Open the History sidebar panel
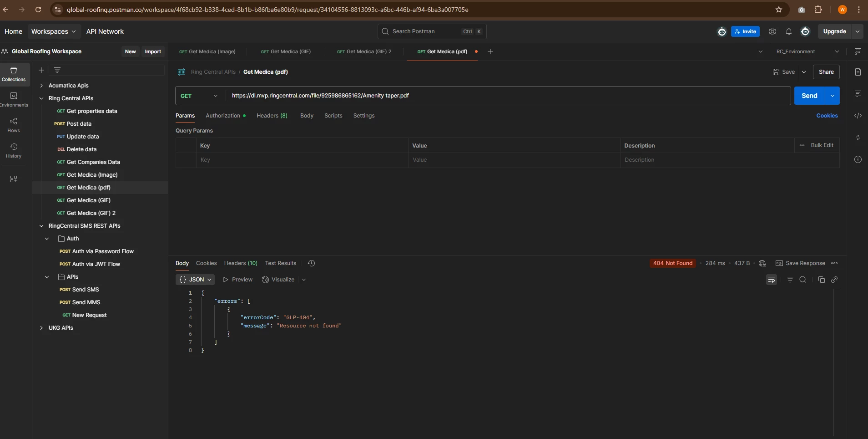 (x=14, y=150)
